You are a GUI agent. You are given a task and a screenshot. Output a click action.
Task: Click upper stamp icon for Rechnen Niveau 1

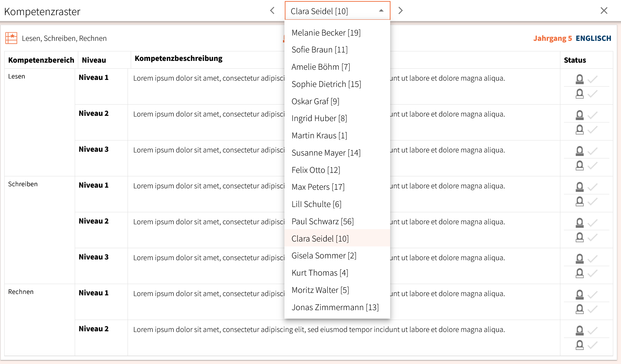579,294
